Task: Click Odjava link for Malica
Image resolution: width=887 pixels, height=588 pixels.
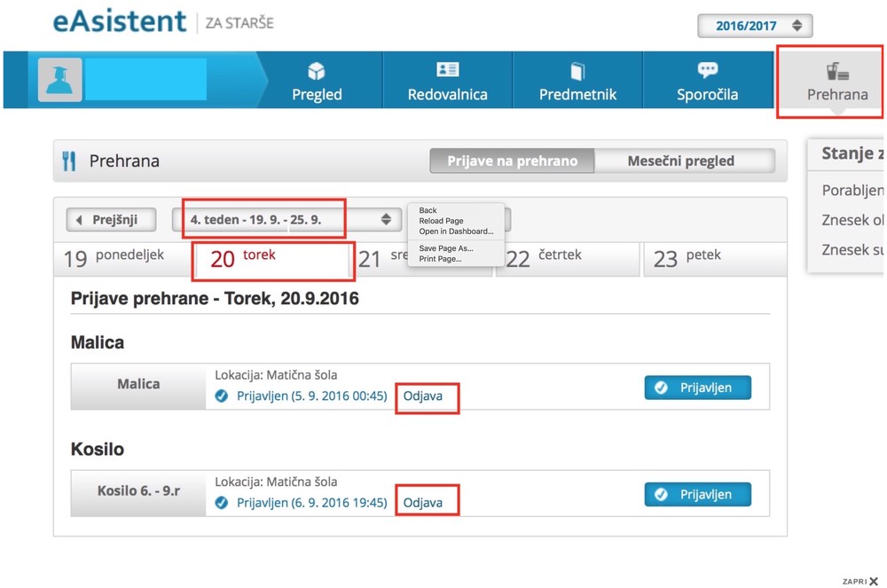Action: coord(423,396)
